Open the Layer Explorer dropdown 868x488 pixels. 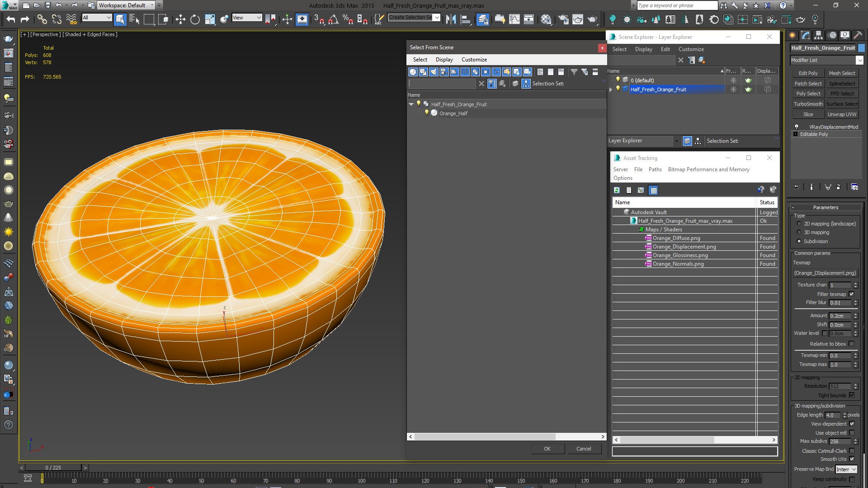pyautogui.click(x=676, y=141)
